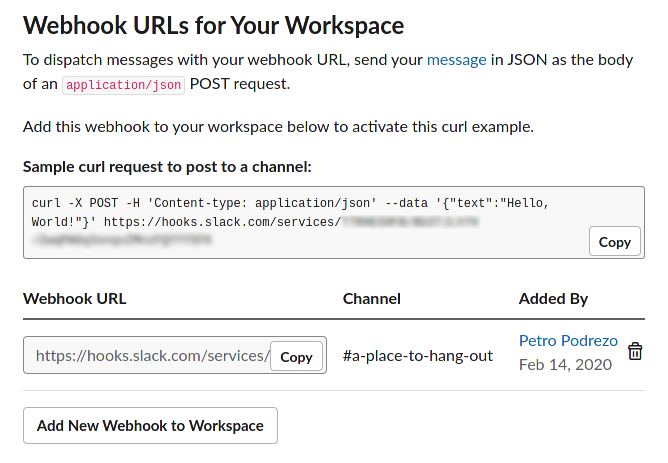Copy the webhook URL
Image resolution: width=668 pixels, height=463 pixels.
[x=297, y=357]
